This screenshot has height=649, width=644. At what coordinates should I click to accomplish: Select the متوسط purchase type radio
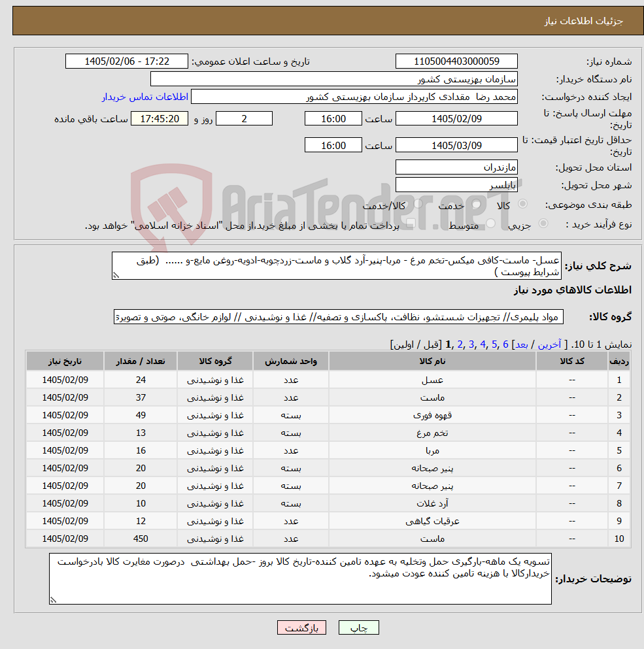[x=491, y=224]
